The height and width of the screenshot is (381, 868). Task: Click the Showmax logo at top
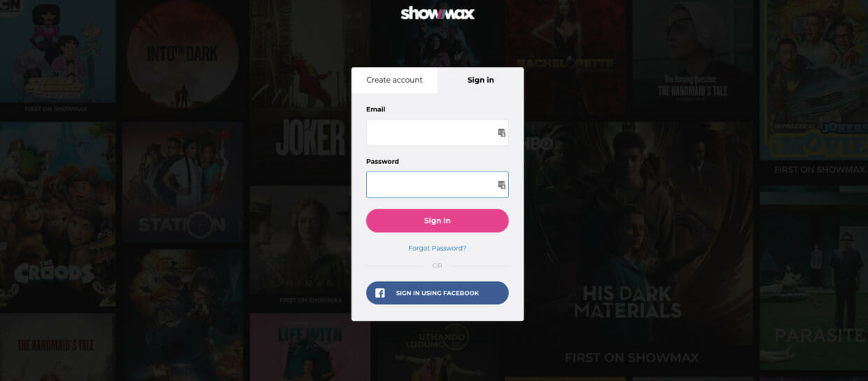coord(437,13)
